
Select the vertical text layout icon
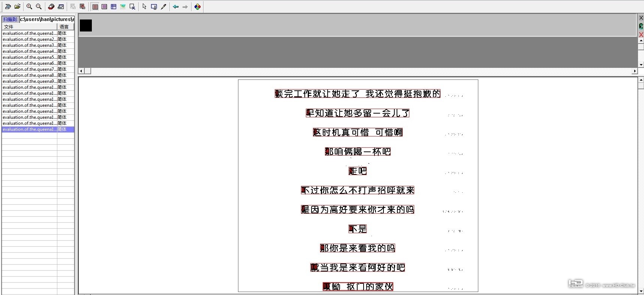(105, 7)
